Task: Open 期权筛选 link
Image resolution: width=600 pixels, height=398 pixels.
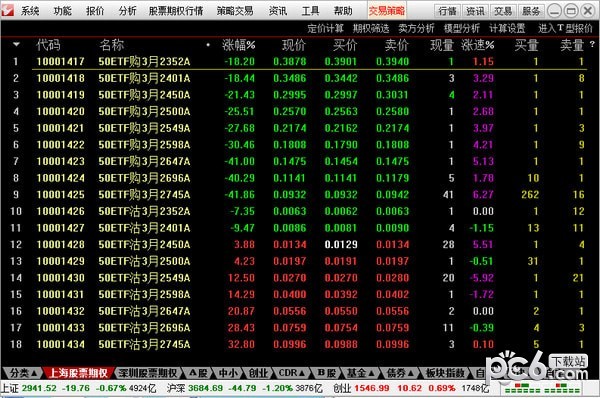Action: coord(371,28)
